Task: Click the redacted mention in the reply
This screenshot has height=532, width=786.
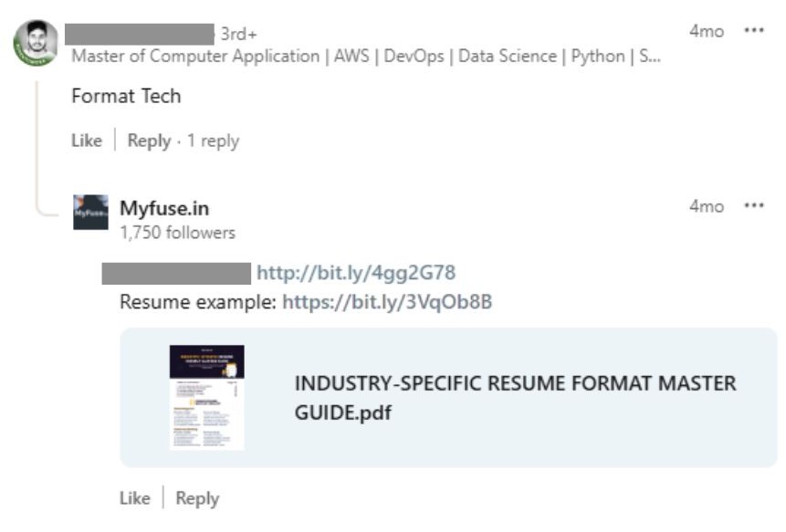Action: [x=176, y=274]
